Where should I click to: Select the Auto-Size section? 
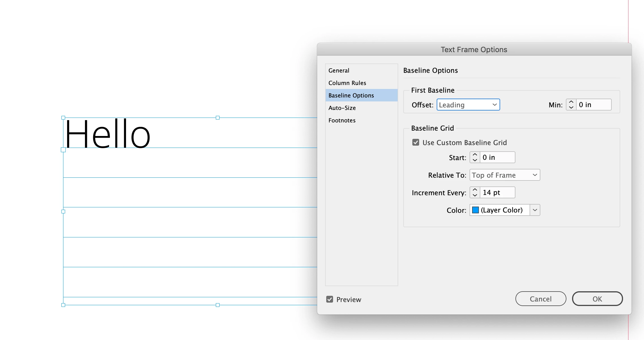[342, 108]
